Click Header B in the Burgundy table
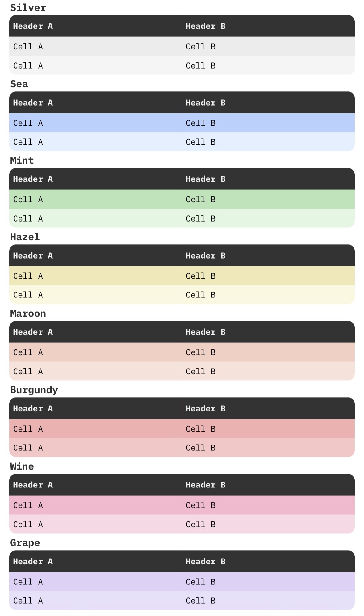The width and height of the screenshot is (364, 616). point(205,408)
